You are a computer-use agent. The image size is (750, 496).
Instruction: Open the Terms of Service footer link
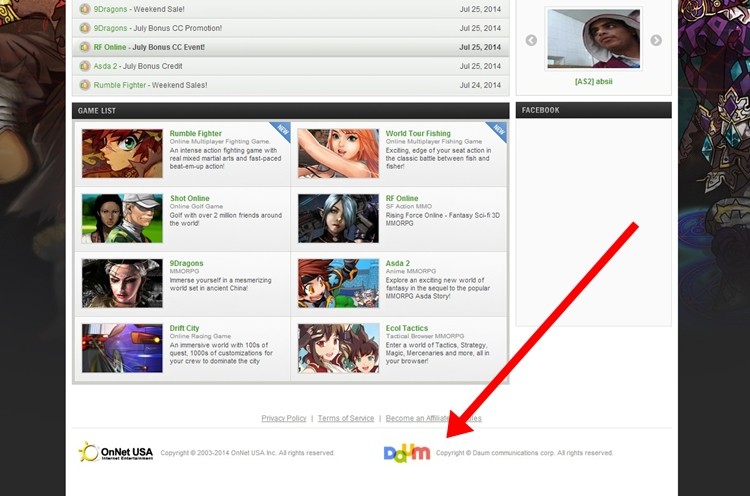click(346, 418)
